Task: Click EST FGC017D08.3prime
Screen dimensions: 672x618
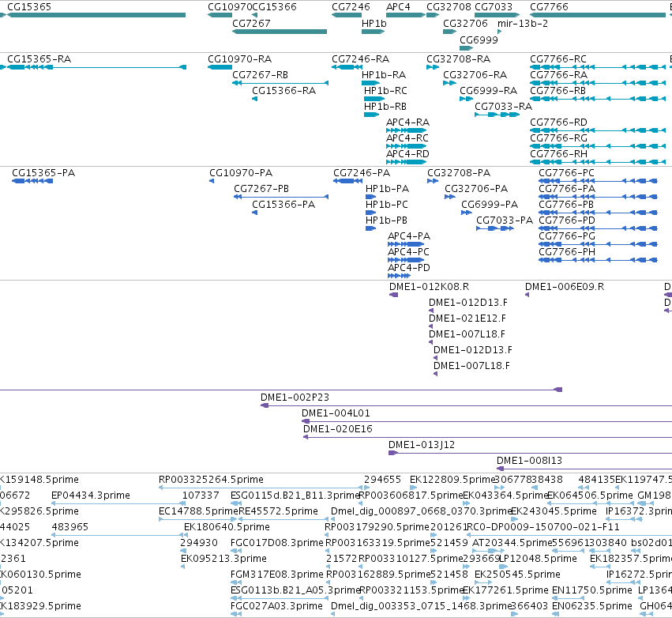Action: [x=236, y=551]
